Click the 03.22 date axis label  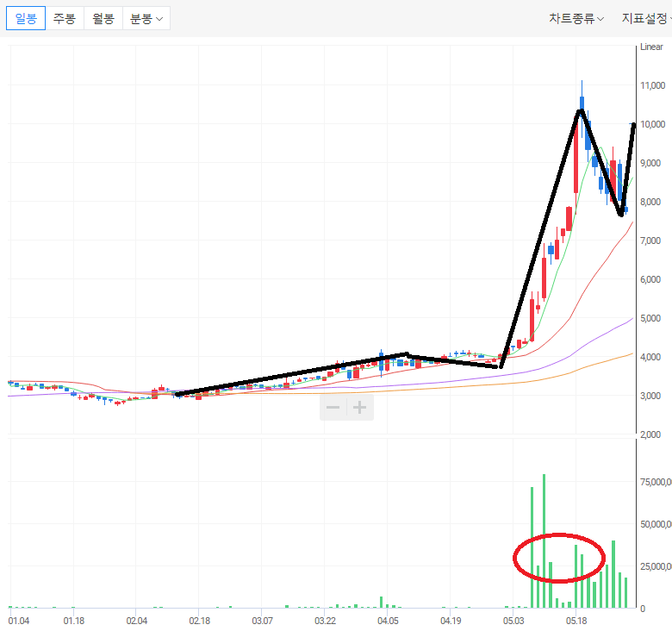click(326, 621)
